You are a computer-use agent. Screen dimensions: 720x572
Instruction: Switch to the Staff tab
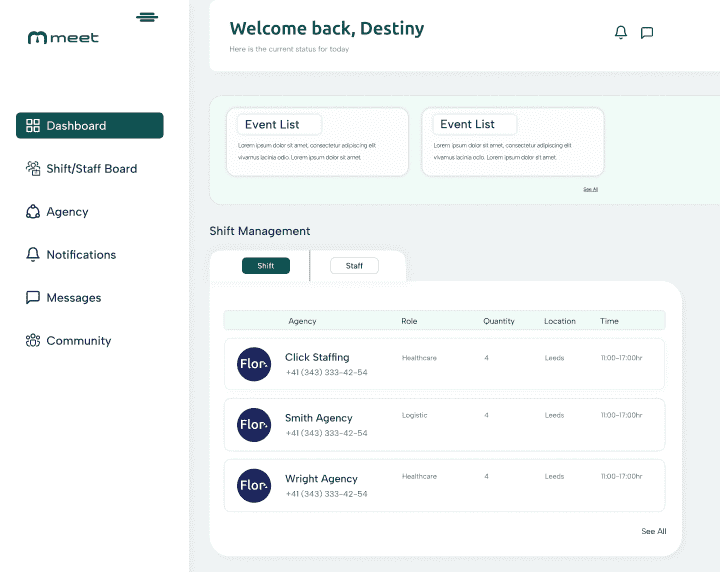point(354,266)
